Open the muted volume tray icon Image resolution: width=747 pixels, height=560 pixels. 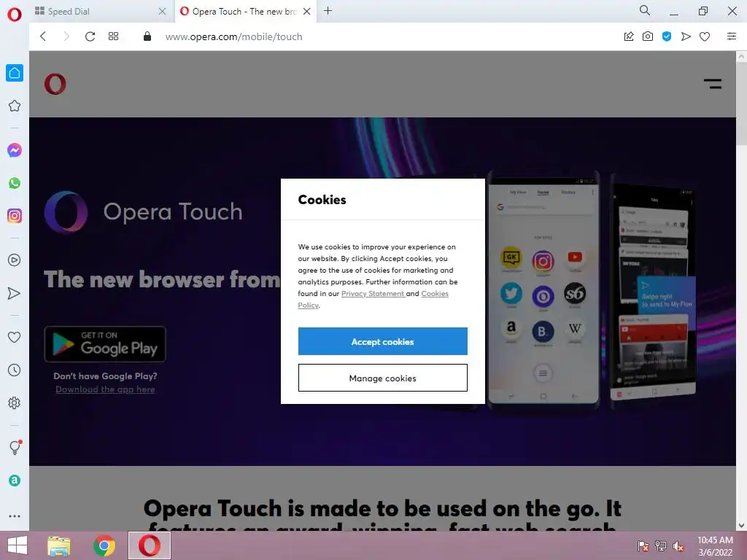pos(678,546)
